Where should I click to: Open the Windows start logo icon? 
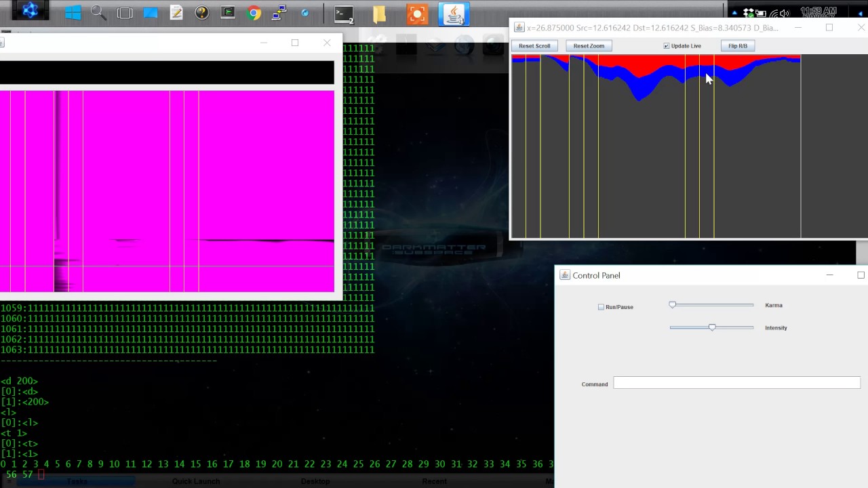pyautogui.click(x=73, y=13)
